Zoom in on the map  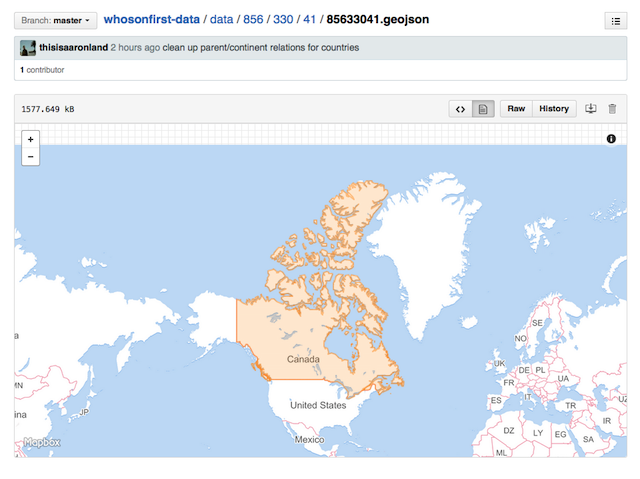tap(31, 140)
